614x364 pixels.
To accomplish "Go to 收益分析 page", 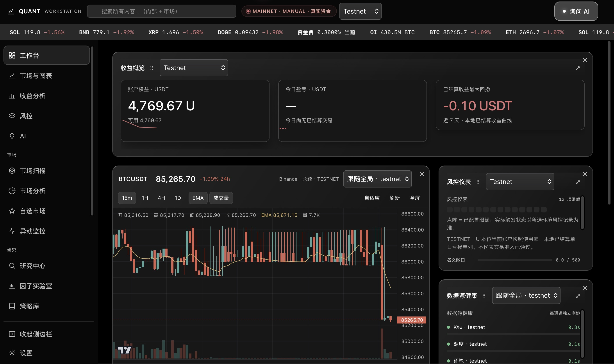I will click(47, 96).
